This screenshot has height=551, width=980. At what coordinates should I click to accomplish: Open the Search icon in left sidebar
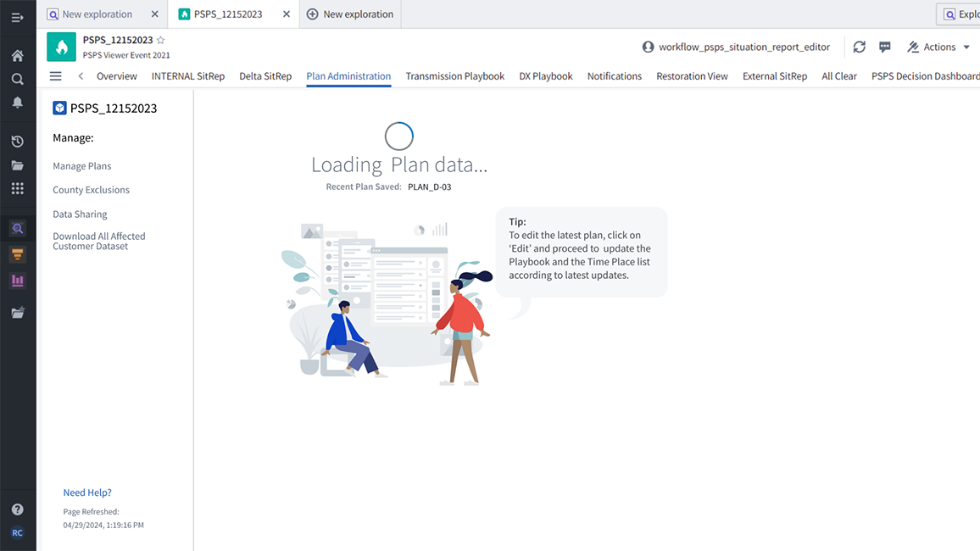(17, 79)
